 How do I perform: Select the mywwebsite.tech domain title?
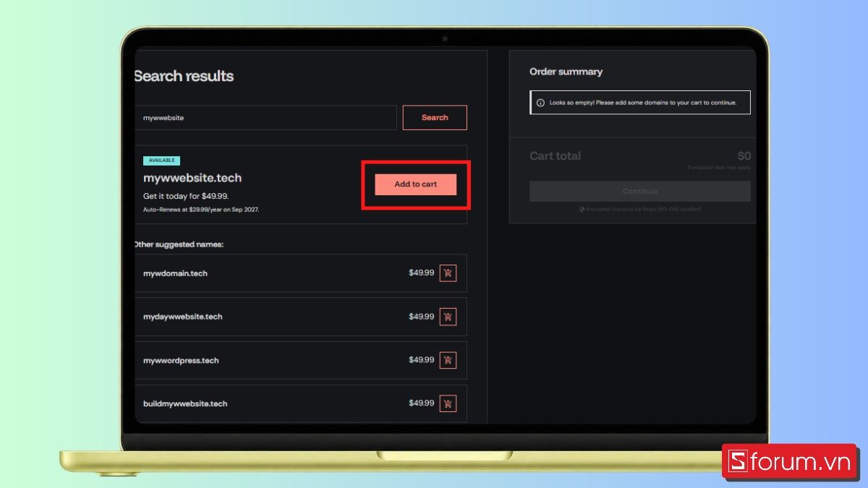(192, 178)
